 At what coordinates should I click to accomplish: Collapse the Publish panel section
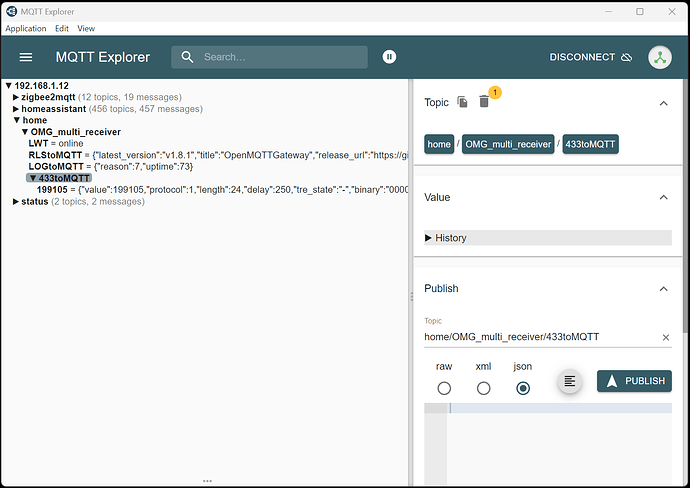(663, 289)
